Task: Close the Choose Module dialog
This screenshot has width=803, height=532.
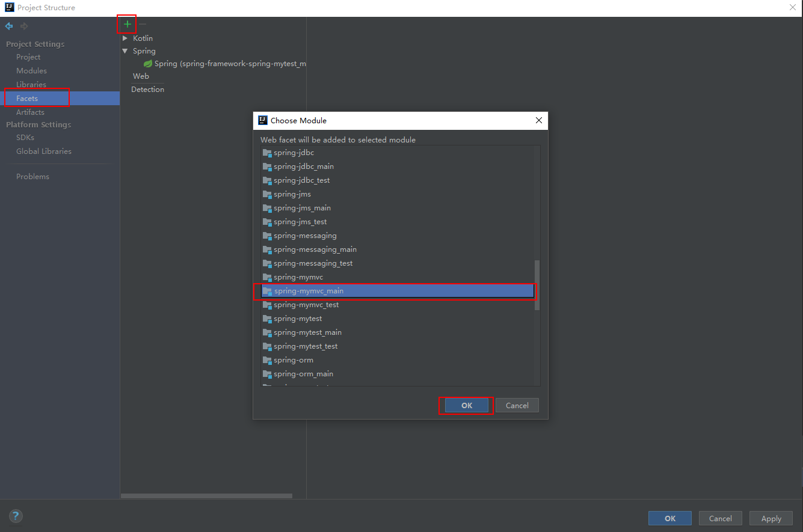Action: pyautogui.click(x=539, y=120)
